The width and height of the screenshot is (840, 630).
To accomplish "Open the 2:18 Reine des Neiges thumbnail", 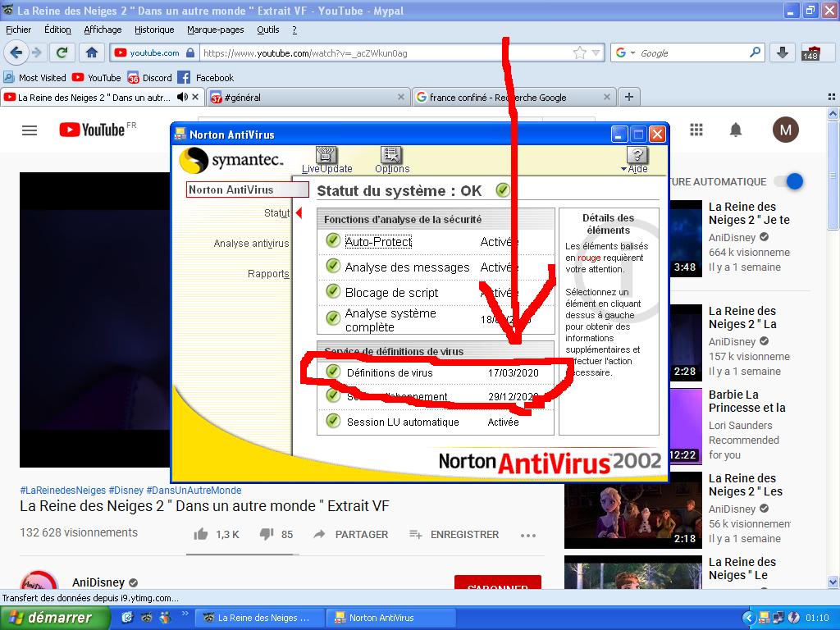I will pos(633,510).
